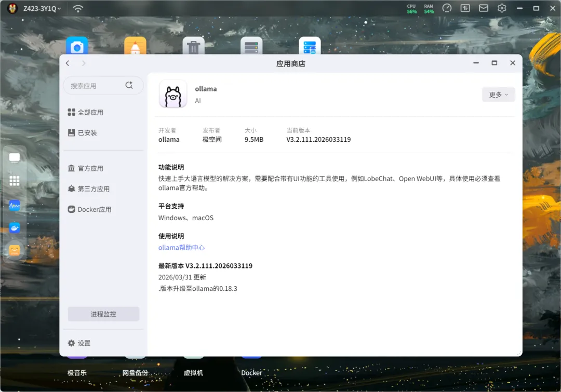
Task: Select 已安装 in sidebar
Action: [82, 133]
